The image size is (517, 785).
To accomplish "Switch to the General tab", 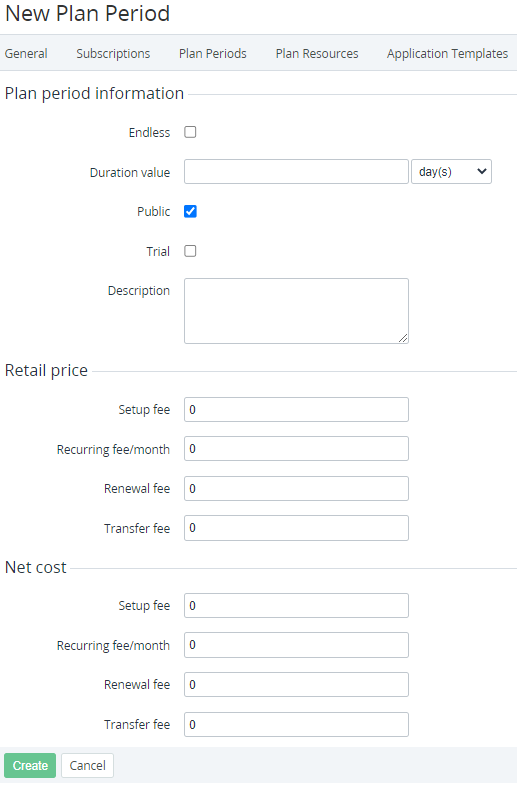I will tap(26, 54).
